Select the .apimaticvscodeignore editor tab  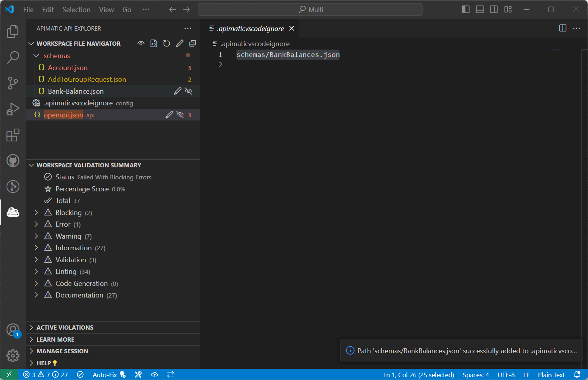250,28
